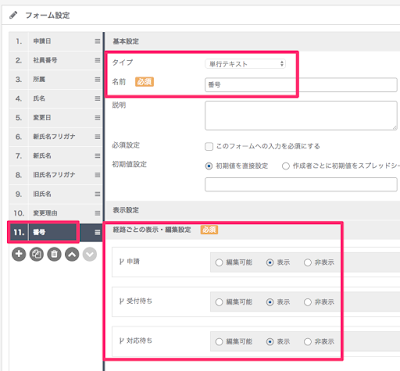The height and width of the screenshot is (371, 400).
Task: Choose 非表示 for the 受付待ち route
Action: [308, 302]
